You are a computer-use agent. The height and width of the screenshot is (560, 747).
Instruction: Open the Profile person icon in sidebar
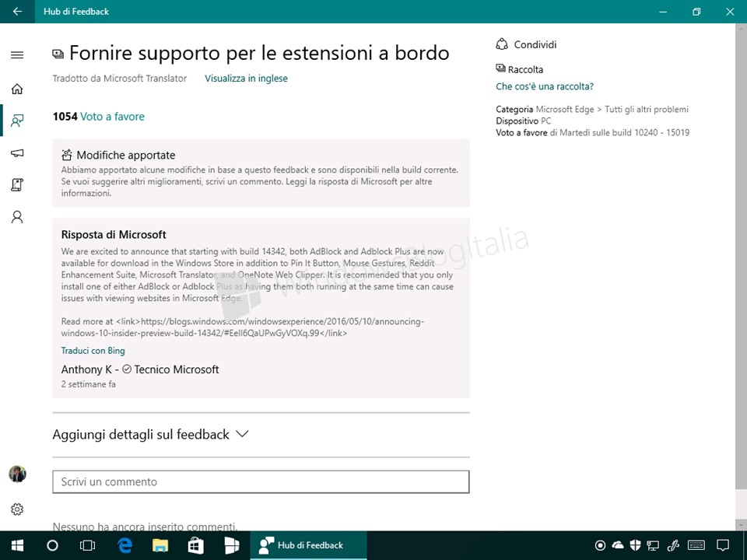(17, 217)
